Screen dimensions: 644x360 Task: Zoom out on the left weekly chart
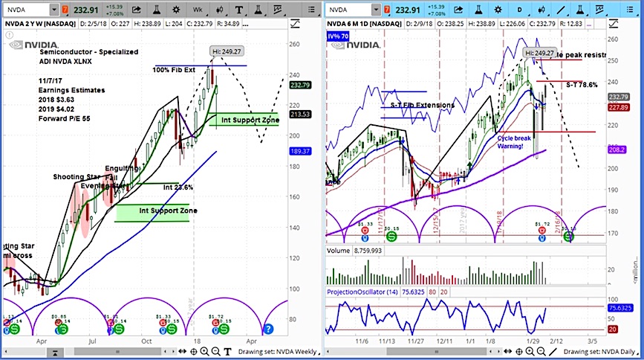tap(215, 351)
